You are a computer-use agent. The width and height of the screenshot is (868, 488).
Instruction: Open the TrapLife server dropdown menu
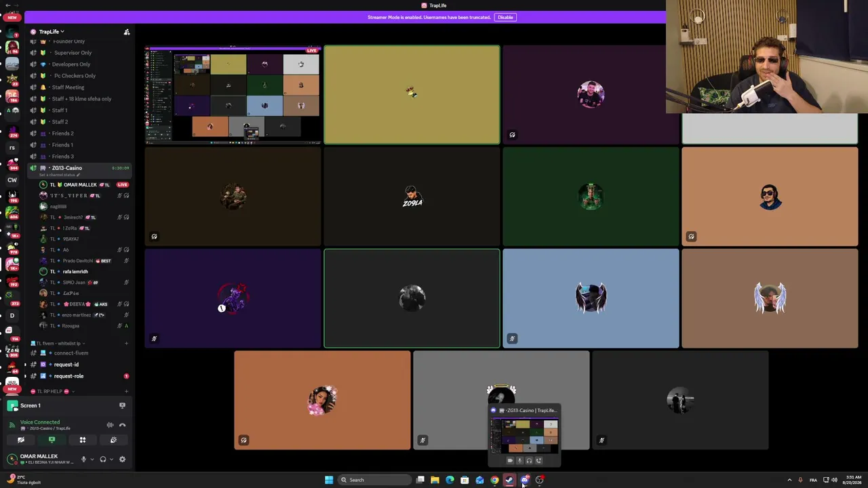pyautogui.click(x=52, y=32)
